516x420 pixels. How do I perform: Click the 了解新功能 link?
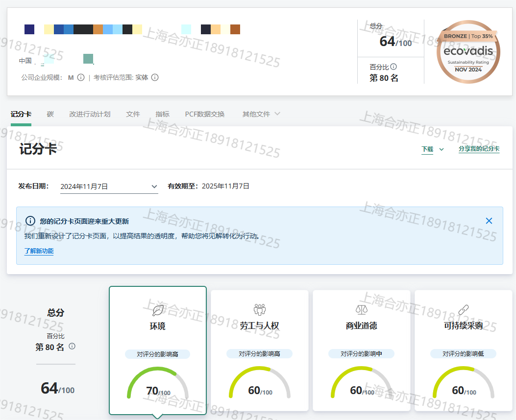pos(39,251)
